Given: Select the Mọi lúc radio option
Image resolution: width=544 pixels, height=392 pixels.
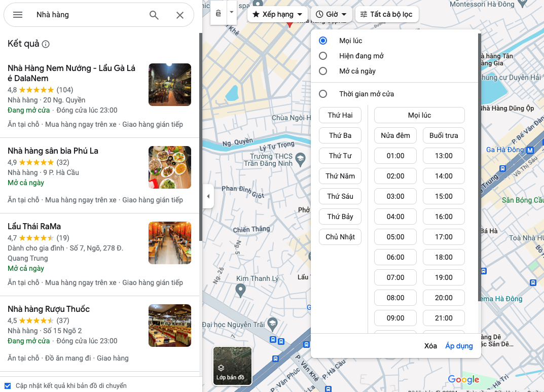Looking at the screenshot, I should point(323,41).
